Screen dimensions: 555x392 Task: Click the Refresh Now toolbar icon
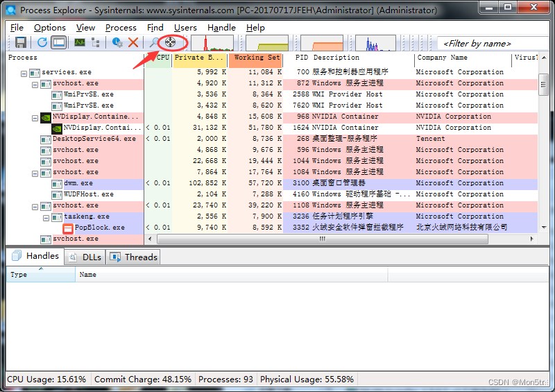pos(42,42)
